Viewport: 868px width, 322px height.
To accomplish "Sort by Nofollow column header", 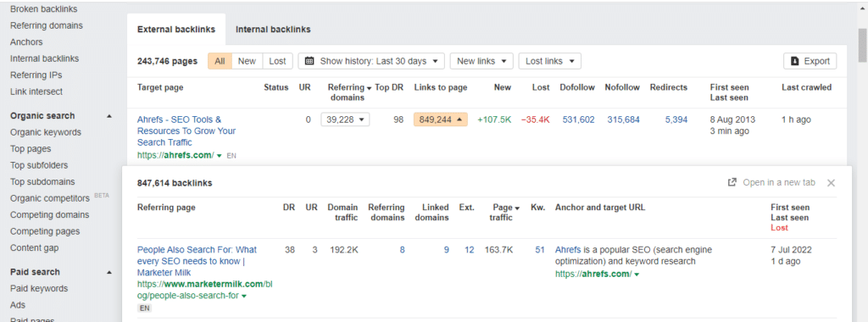I will (x=622, y=87).
